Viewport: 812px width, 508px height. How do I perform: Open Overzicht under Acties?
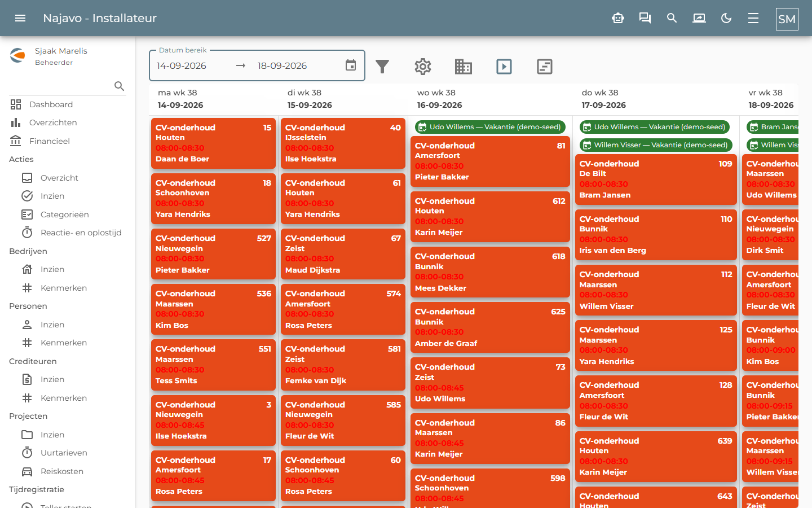pyautogui.click(x=73, y=178)
